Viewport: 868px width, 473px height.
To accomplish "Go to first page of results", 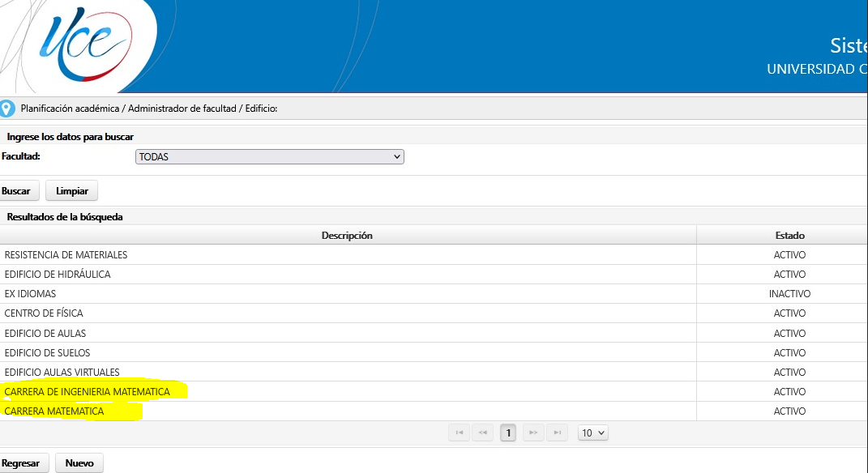I will 460,433.
